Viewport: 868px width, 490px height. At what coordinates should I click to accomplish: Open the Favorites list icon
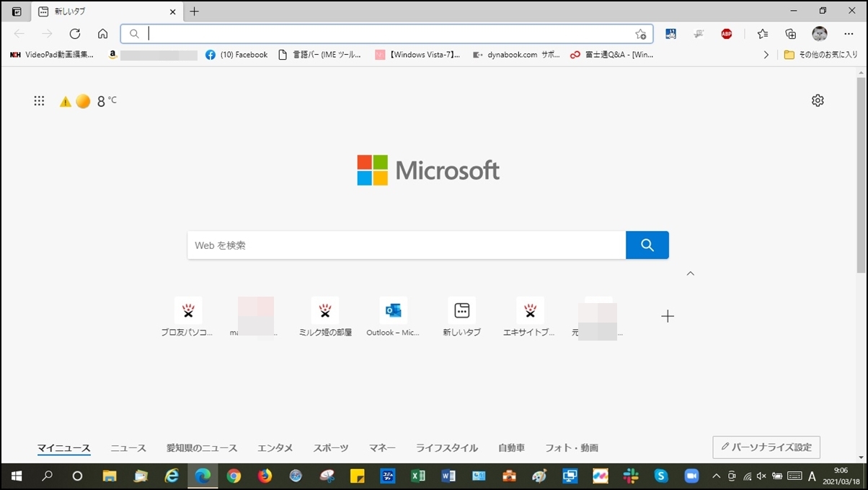click(763, 34)
